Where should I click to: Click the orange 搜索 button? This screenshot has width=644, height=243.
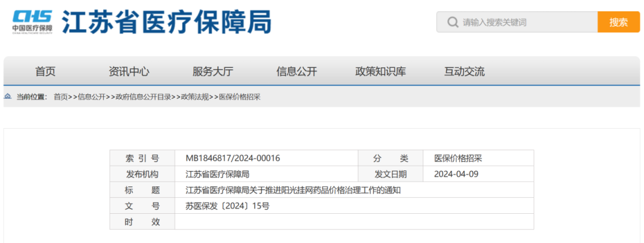click(618, 22)
